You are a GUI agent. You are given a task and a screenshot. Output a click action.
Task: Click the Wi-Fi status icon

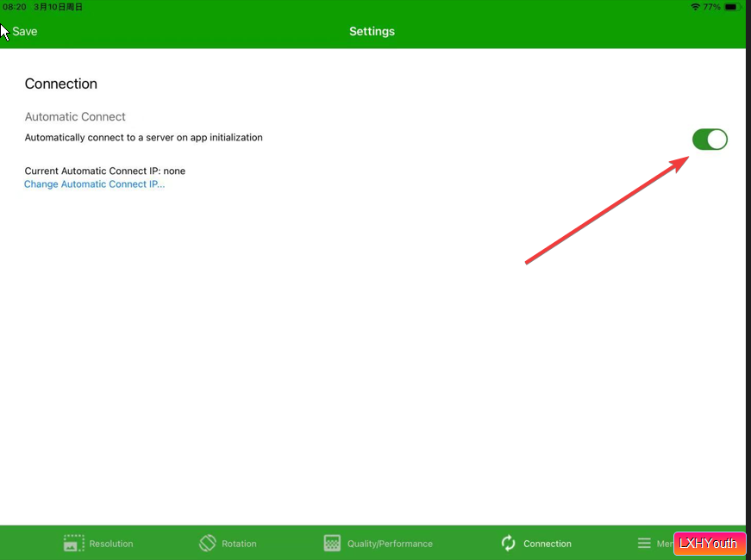pos(695,7)
